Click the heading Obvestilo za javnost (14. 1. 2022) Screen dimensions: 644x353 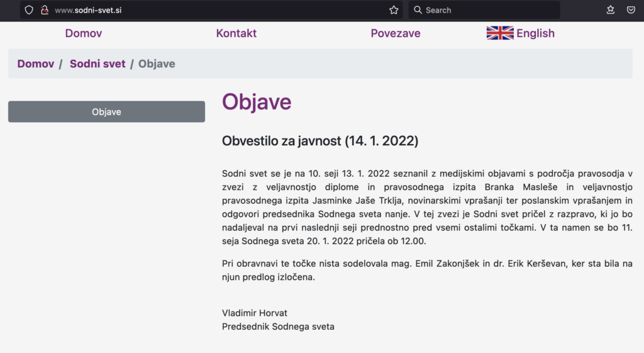point(320,141)
